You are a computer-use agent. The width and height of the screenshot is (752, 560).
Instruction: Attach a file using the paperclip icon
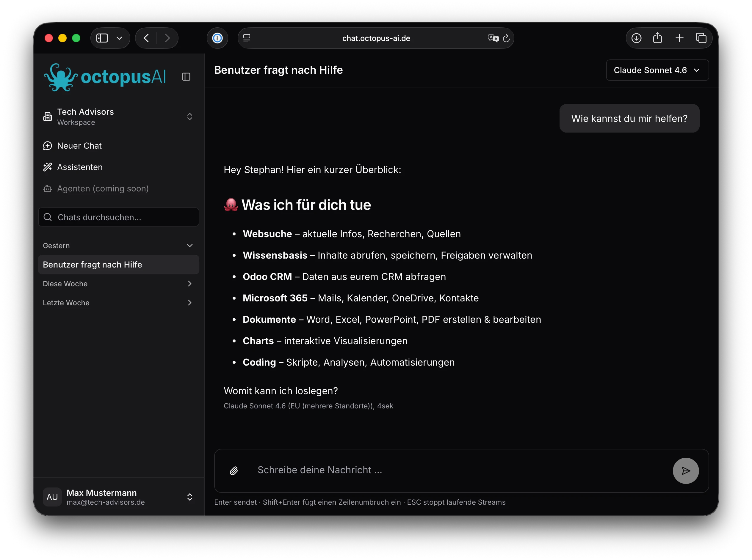click(234, 471)
